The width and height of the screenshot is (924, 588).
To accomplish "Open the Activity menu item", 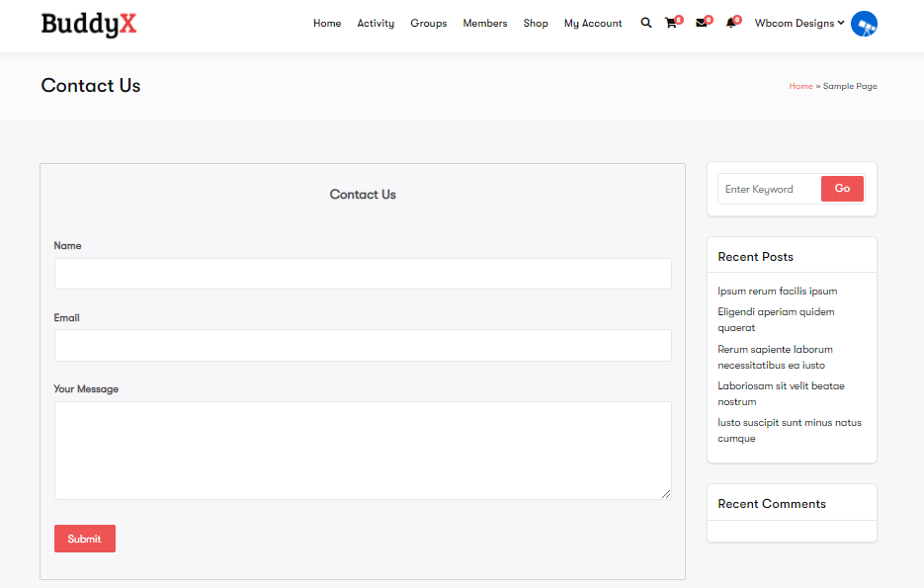I will tap(376, 23).
